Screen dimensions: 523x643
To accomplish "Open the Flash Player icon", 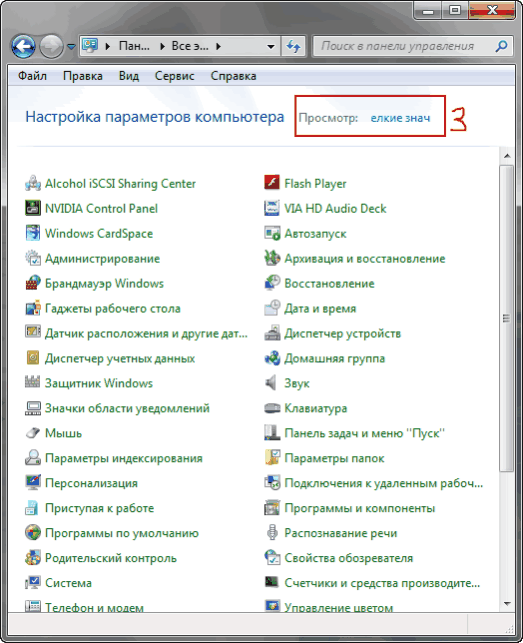I will coord(272,183).
